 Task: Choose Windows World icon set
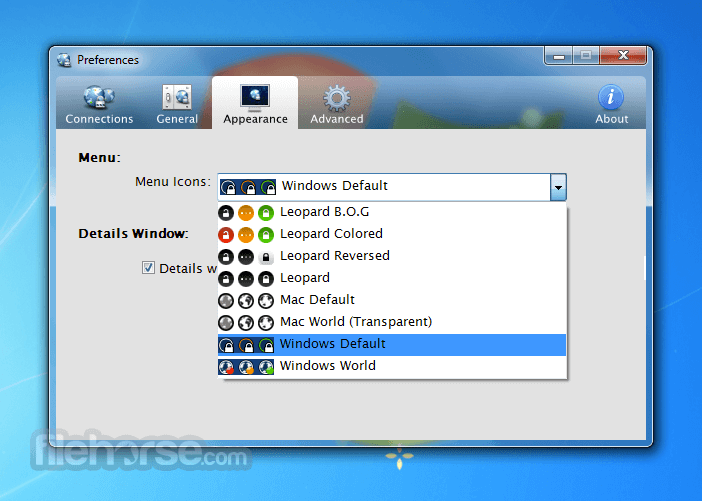(x=392, y=366)
